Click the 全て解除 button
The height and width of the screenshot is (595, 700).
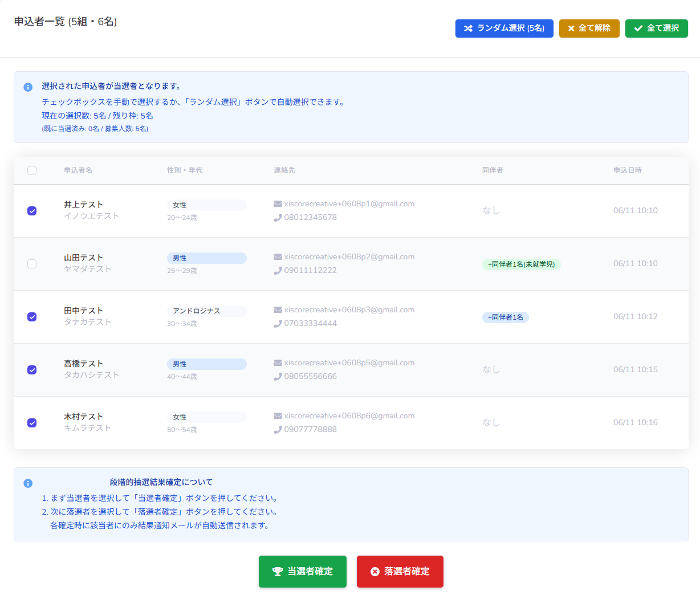coord(589,28)
